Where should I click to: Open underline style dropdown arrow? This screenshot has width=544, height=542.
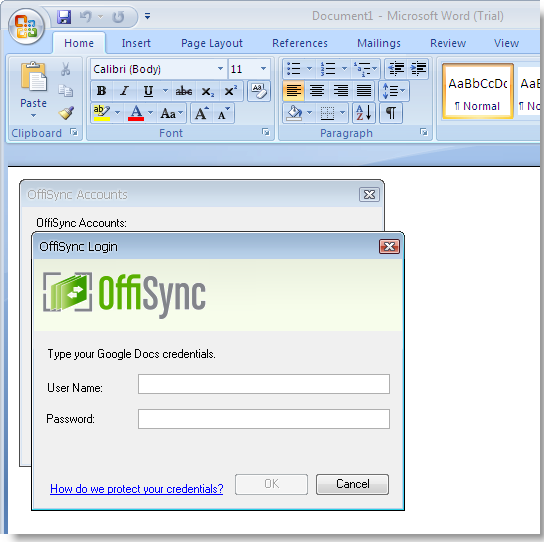[165, 91]
